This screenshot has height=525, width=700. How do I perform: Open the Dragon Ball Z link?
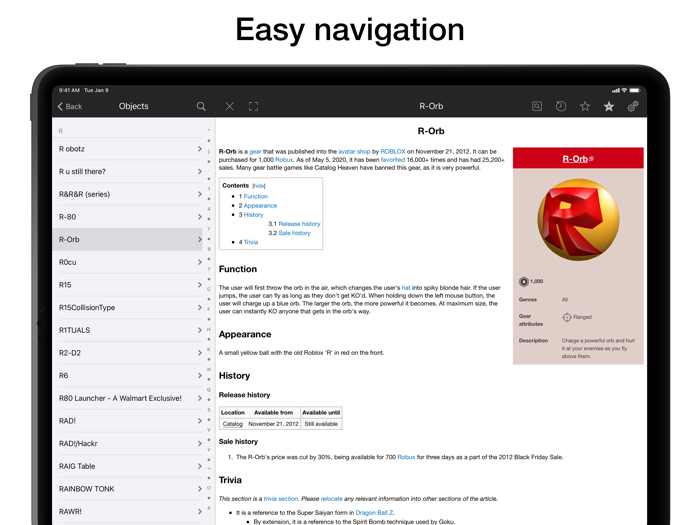[374, 512]
